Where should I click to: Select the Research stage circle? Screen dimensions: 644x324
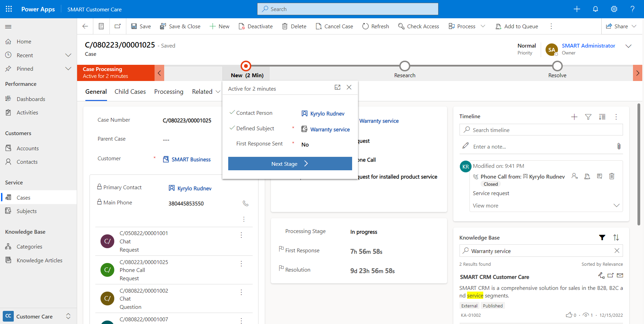click(x=405, y=66)
